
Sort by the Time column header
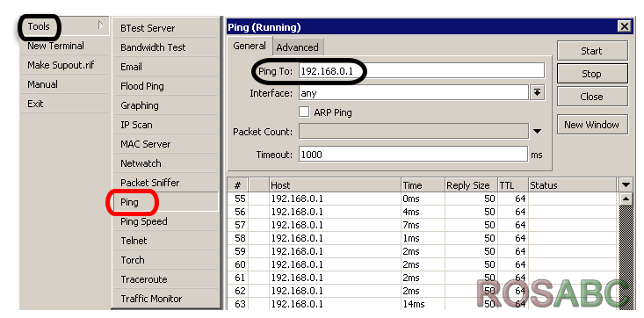coord(423,184)
